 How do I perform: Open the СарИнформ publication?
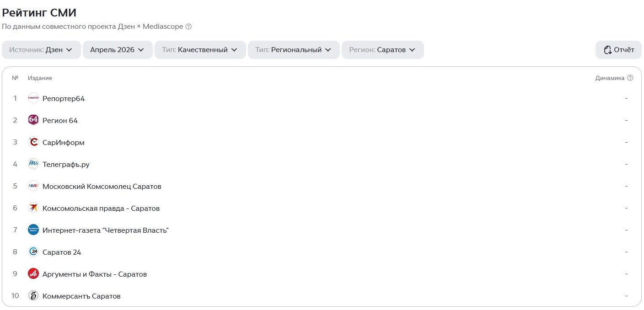(64, 143)
